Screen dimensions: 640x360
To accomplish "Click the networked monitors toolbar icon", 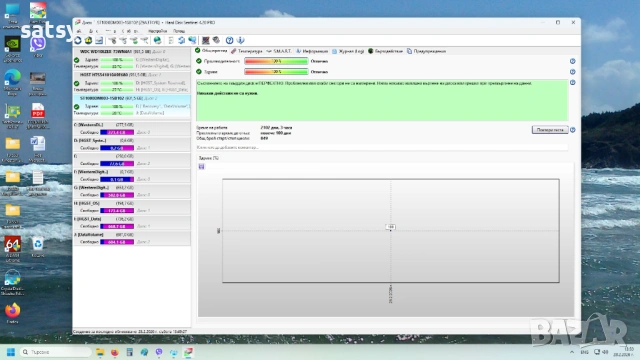I will pyautogui.click(x=192, y=40).
